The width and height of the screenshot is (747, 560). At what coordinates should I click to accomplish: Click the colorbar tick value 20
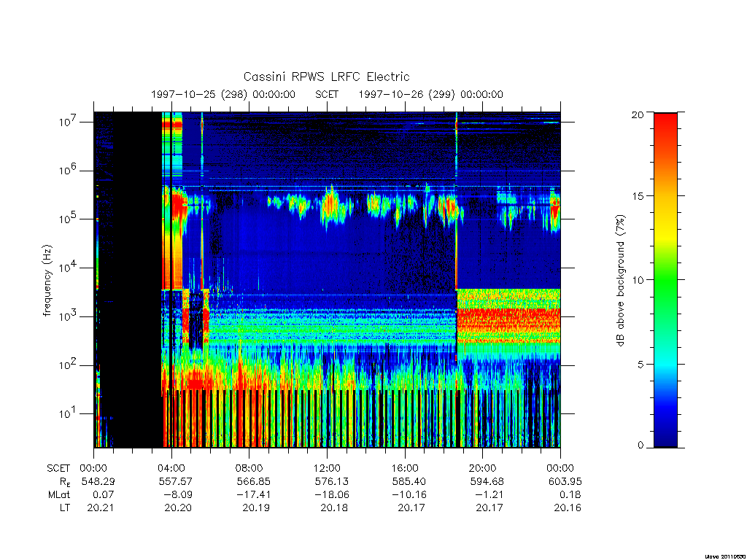(638, 114)
